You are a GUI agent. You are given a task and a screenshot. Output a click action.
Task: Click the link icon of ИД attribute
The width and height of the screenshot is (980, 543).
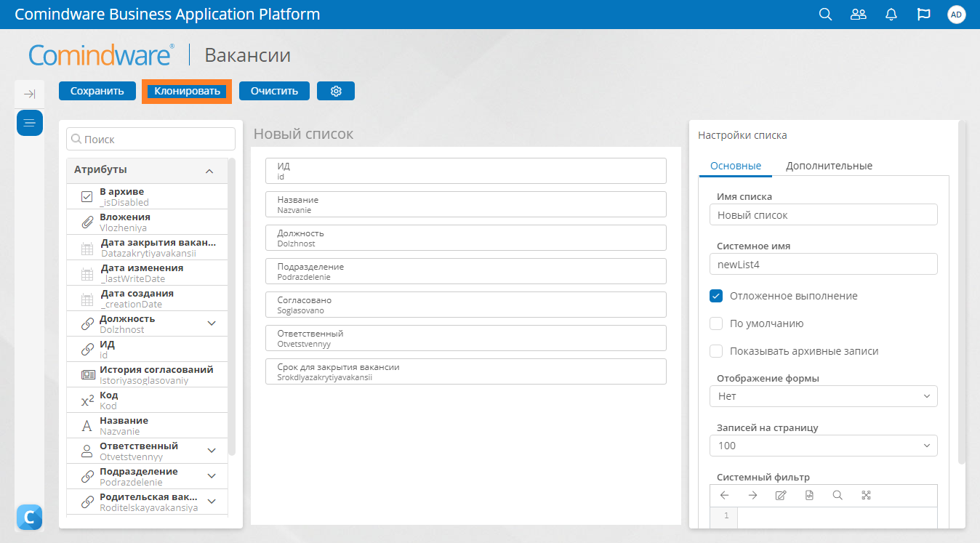tap(87, 350)
